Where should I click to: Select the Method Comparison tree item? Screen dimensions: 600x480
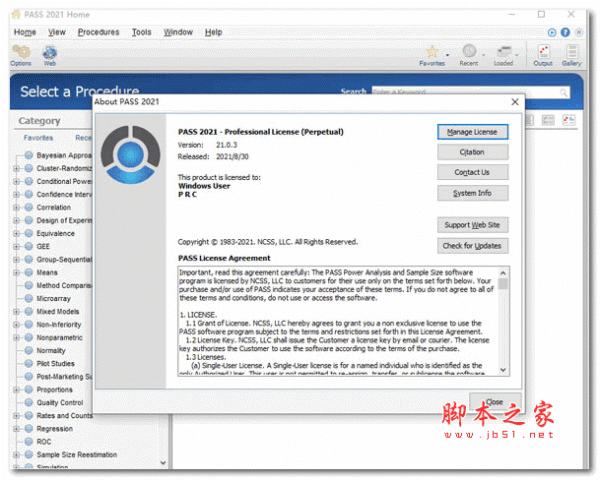64,285
